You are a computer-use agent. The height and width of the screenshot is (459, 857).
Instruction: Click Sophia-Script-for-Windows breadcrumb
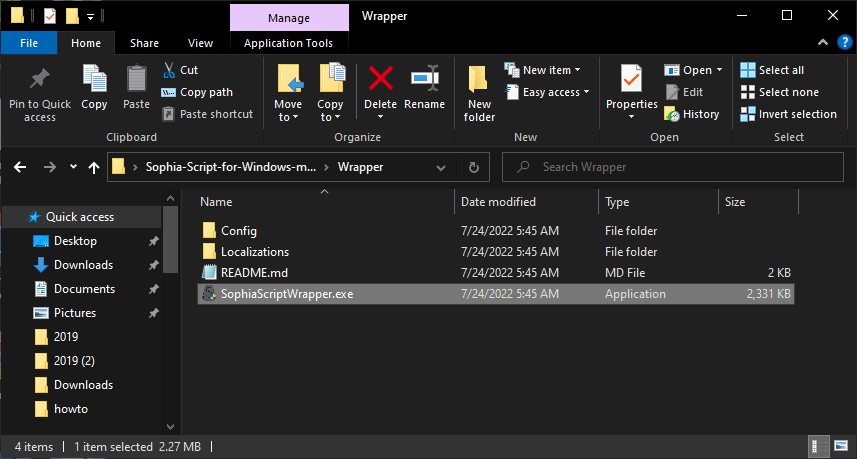231,167
